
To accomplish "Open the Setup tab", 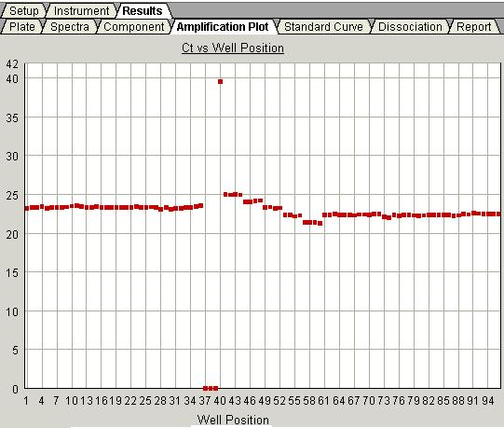I will pos(24,11).
